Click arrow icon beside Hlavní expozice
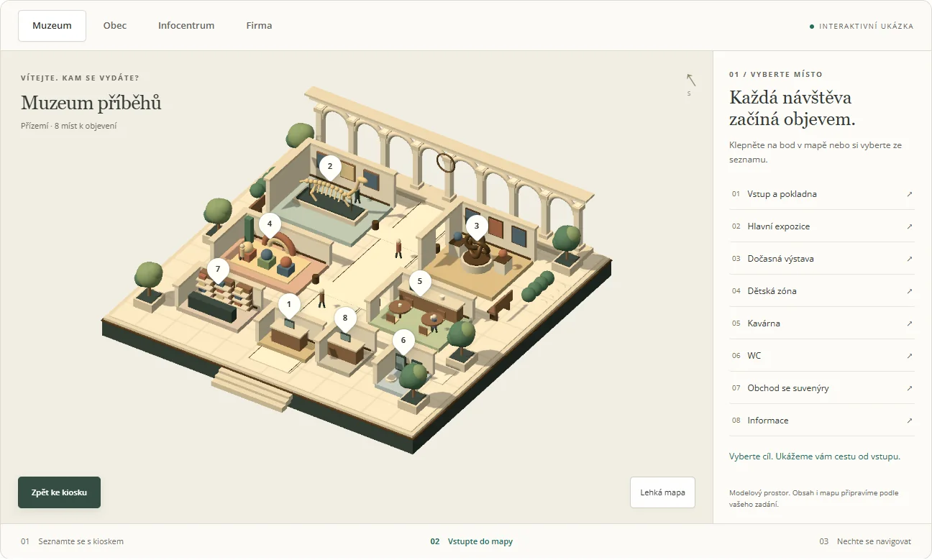Viewport: 932px width, 560px height. tap(909, 226)
